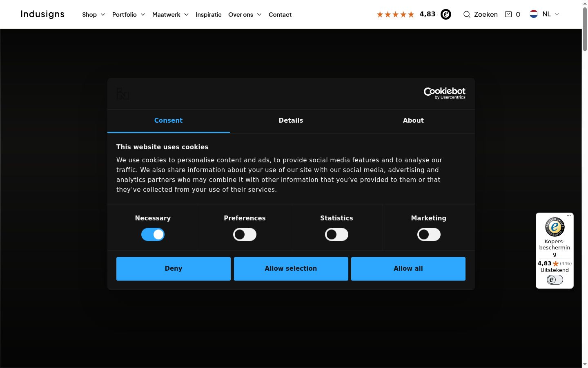The width and height of the screenshot is (588, 368).
Task: Toggle the Trusted Shops widget switch
Action: tap(555, 280)
